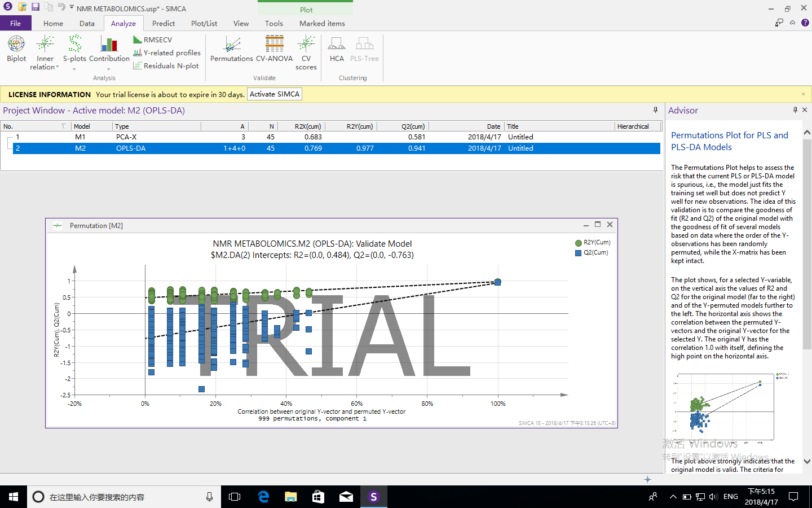
Task: Close the Permutation [M2] plot window
Action: [610, 225]
